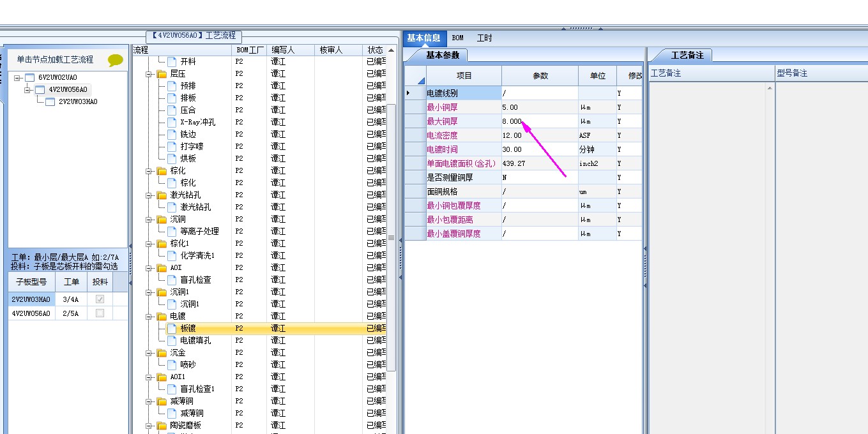This screenshot has width=868, height=434.
Task: Click document icon beside 排板
Action: tap(172, 98)
